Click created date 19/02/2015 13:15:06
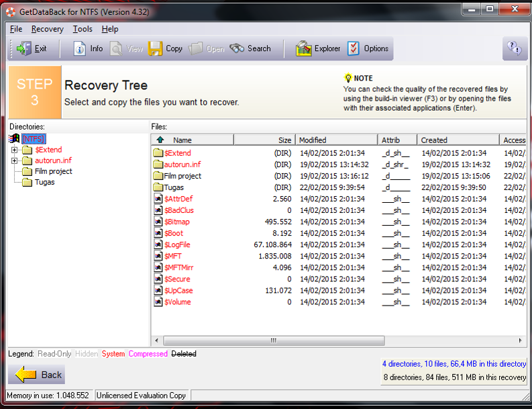532x409 pixels. [x=456, y=176]
